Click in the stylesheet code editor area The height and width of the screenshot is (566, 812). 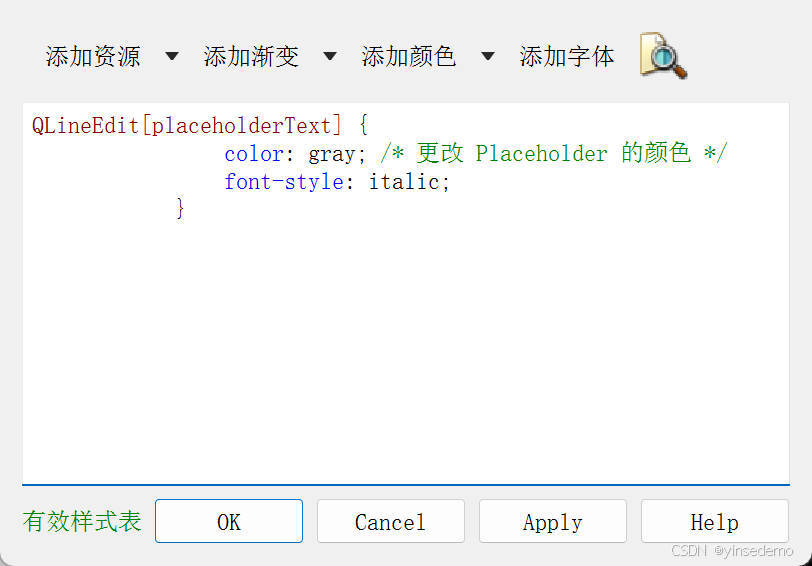point(406,293)
